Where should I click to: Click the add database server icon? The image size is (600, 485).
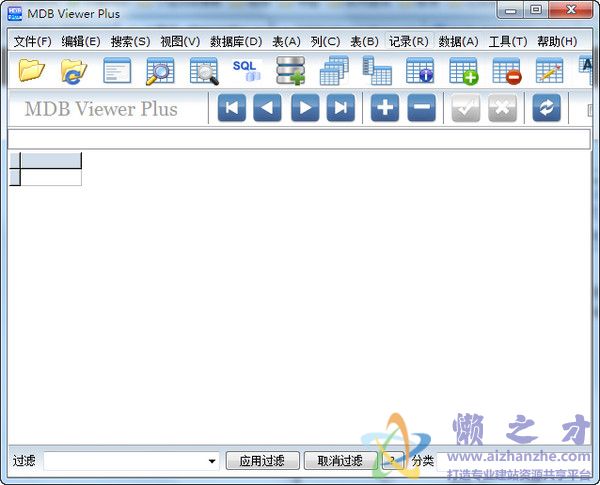(290, 70)
